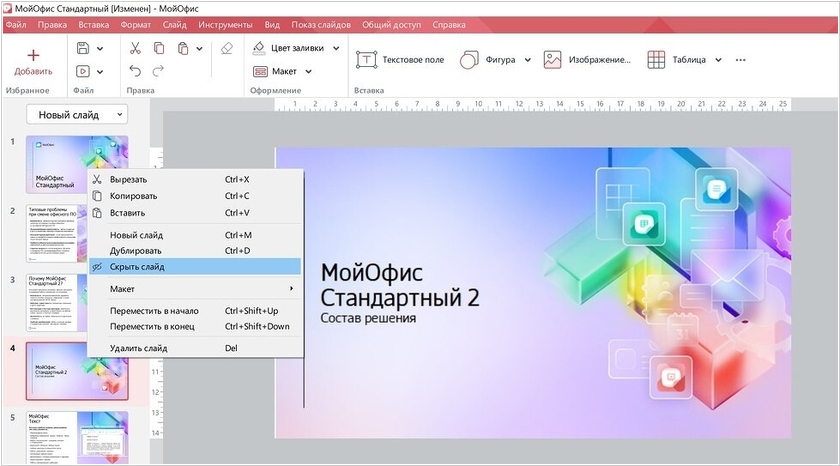Viewport: 840px width, 466px height.
Task: Toggle slide visibility with Скрыть слайд
Action: coord(137,267)
